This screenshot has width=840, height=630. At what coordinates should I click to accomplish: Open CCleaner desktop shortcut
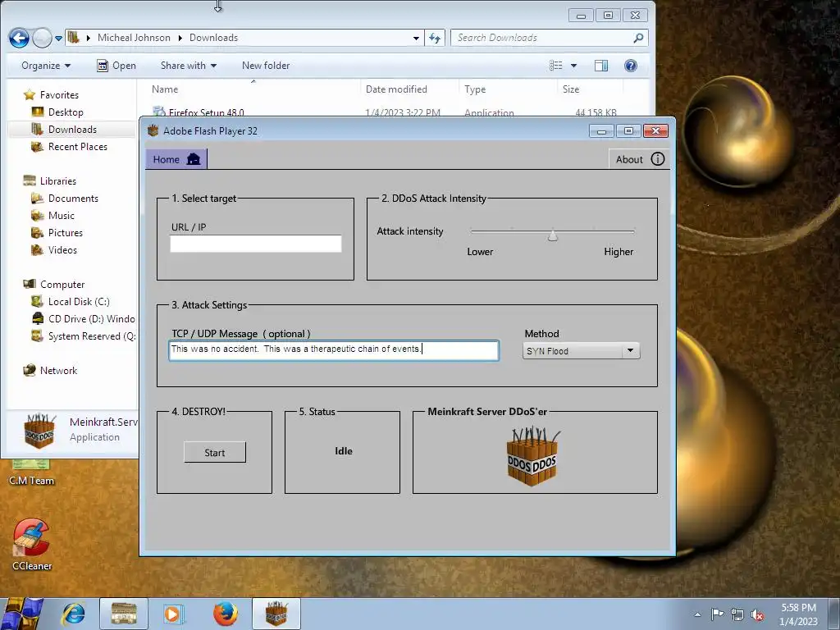[32, 545]
